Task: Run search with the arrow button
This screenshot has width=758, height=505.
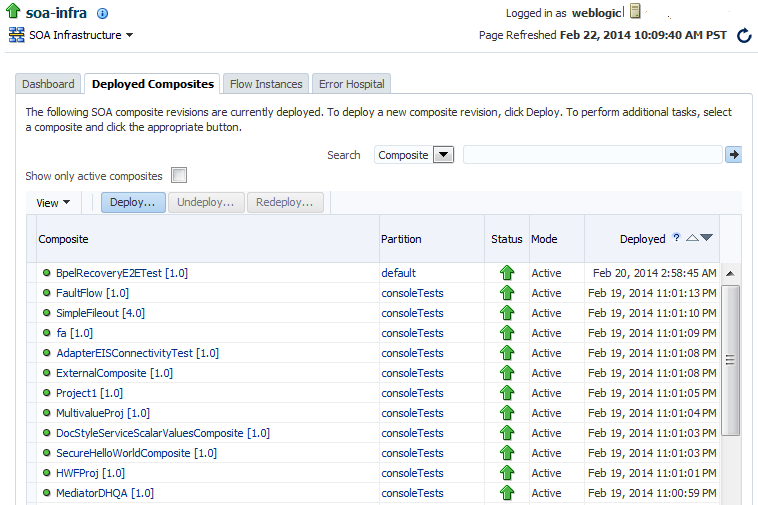Action: click(x=733, y=155)
